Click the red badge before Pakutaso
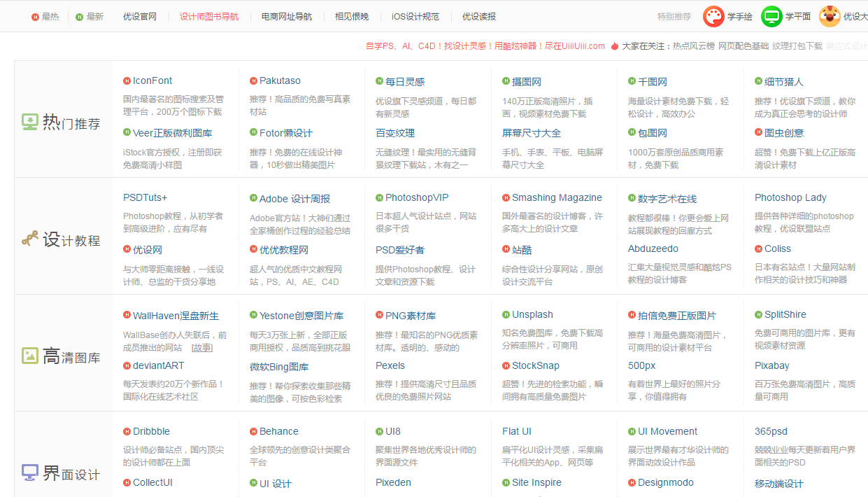Image resolution: width=868 pixels, height=497 pixels. [x=253, y=80]
